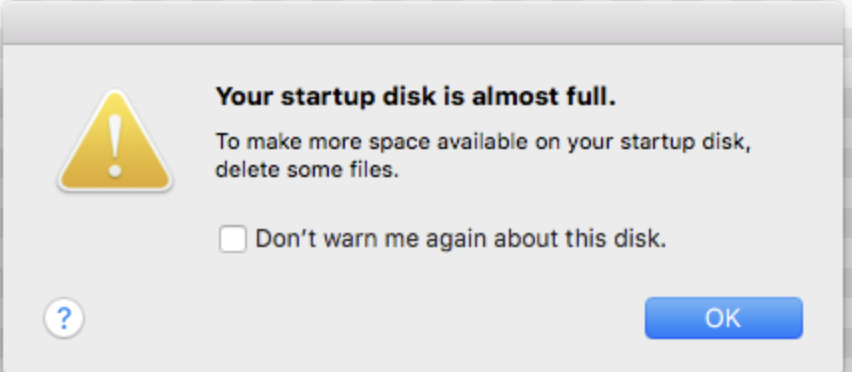852x372 pixels.
Task: Confirm the startup disk warning via OK
Action: [723, 318]
